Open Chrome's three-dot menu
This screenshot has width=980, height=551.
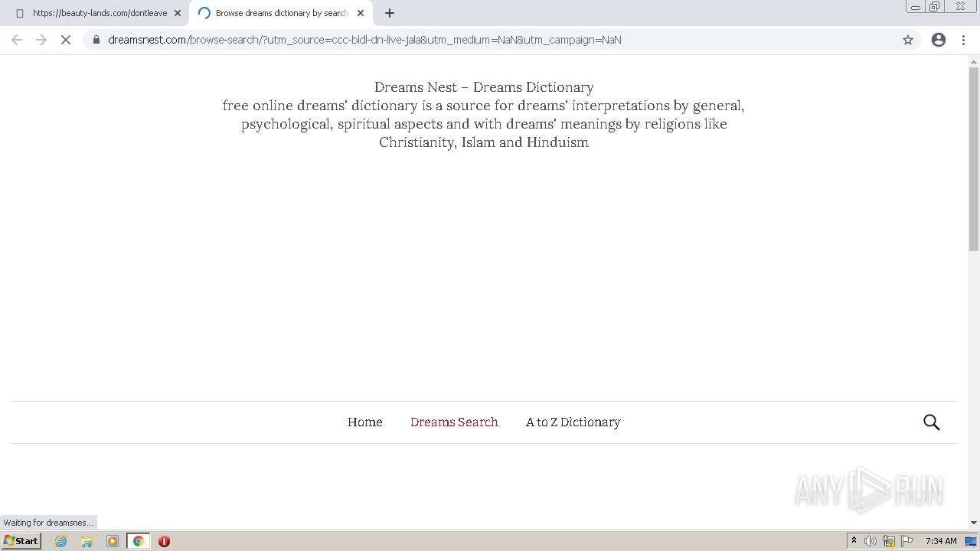click(963, 40)
